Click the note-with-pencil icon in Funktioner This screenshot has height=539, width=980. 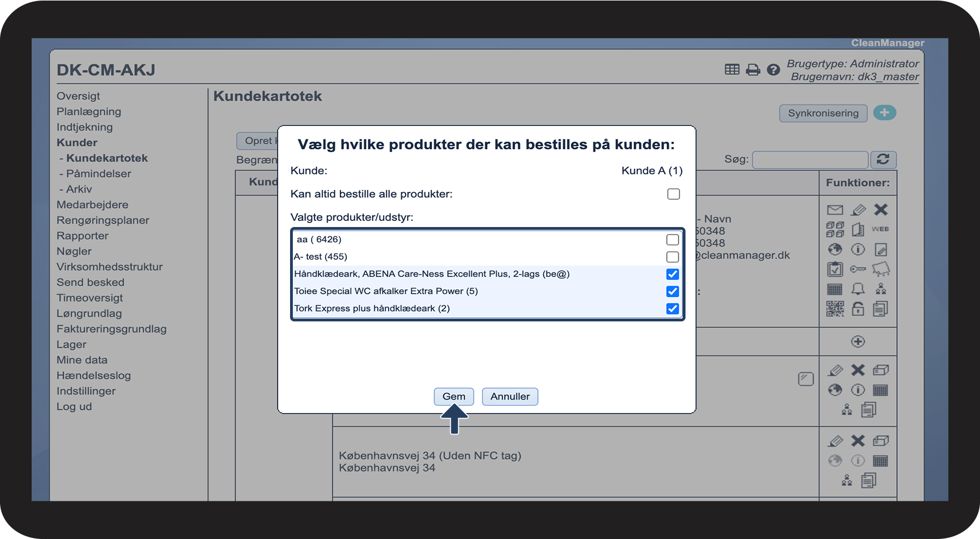pos(881,249)
